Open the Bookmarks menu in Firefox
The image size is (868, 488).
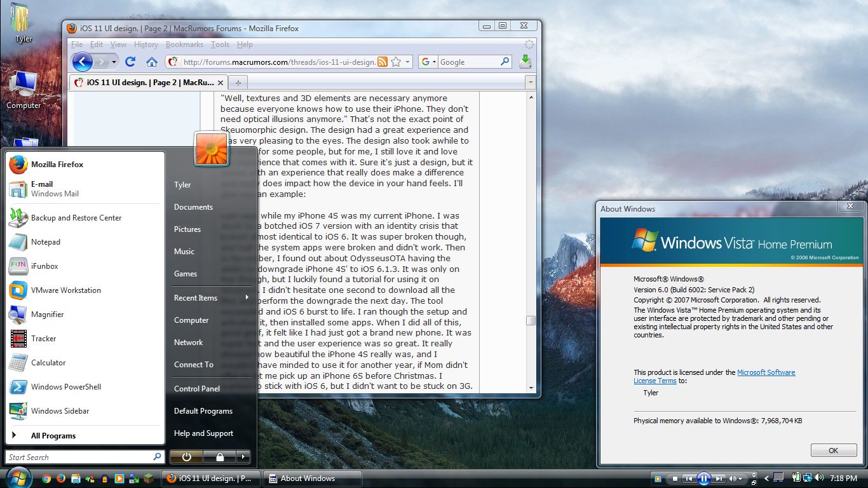pos(184,44)
